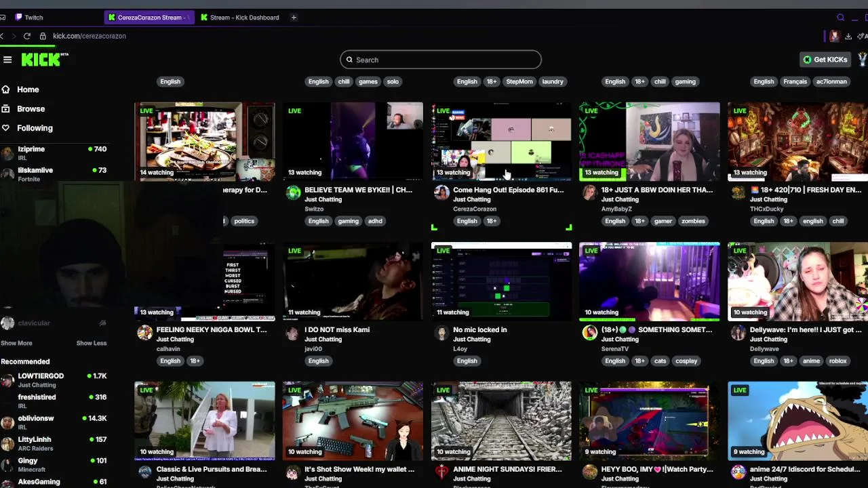Open AmyBabyZ channel avatar

pos(589,193)
